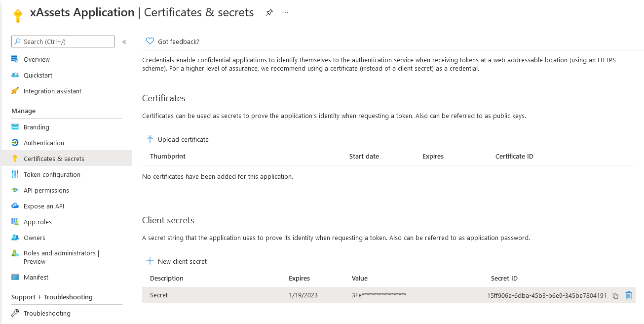Copy the Secret ID to clipboard
Image resolution: width=644 pixels, height=324 pixels.
click(615, 295)
